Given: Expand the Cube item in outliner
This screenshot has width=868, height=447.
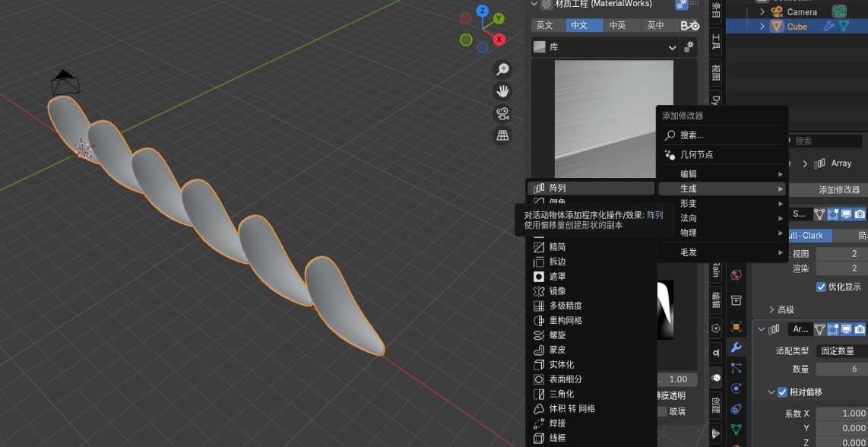Looking at the screenshot, I should (762, 27).
